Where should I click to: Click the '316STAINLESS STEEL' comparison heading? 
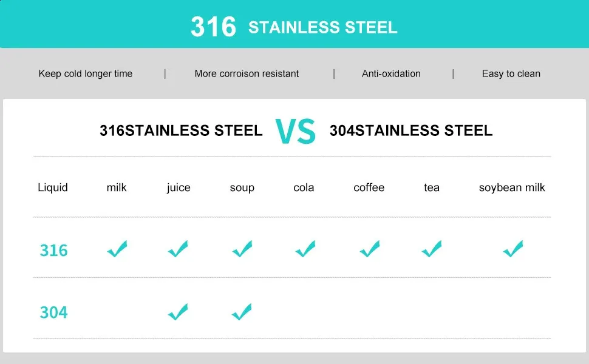pyautogui.click(x=181, y=131)
